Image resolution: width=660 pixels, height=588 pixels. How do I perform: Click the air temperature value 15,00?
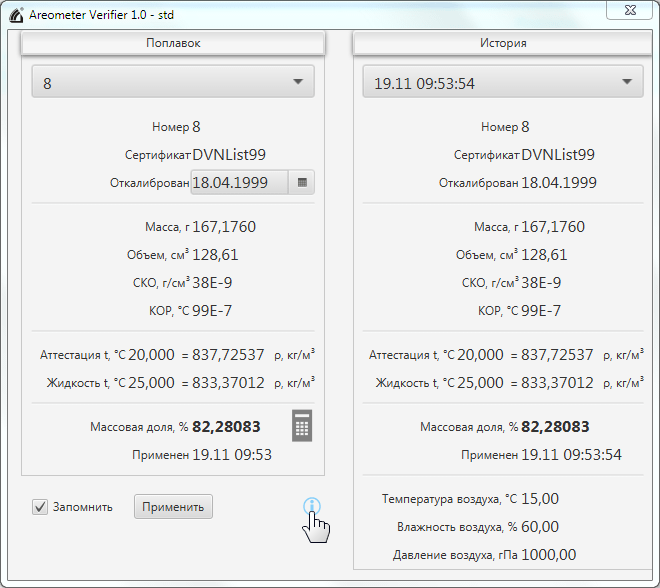539,499
